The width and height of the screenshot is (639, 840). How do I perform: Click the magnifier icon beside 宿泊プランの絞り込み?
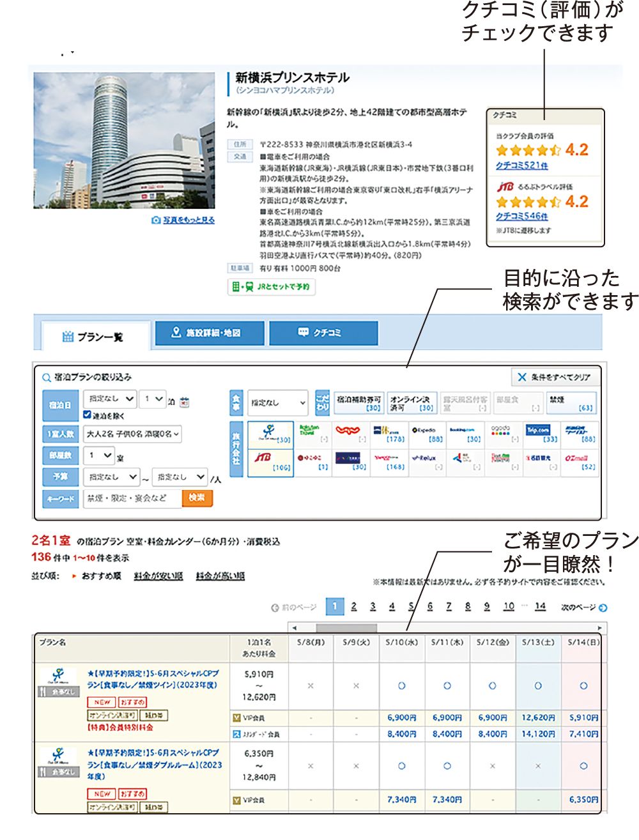[x=47, y=378]
